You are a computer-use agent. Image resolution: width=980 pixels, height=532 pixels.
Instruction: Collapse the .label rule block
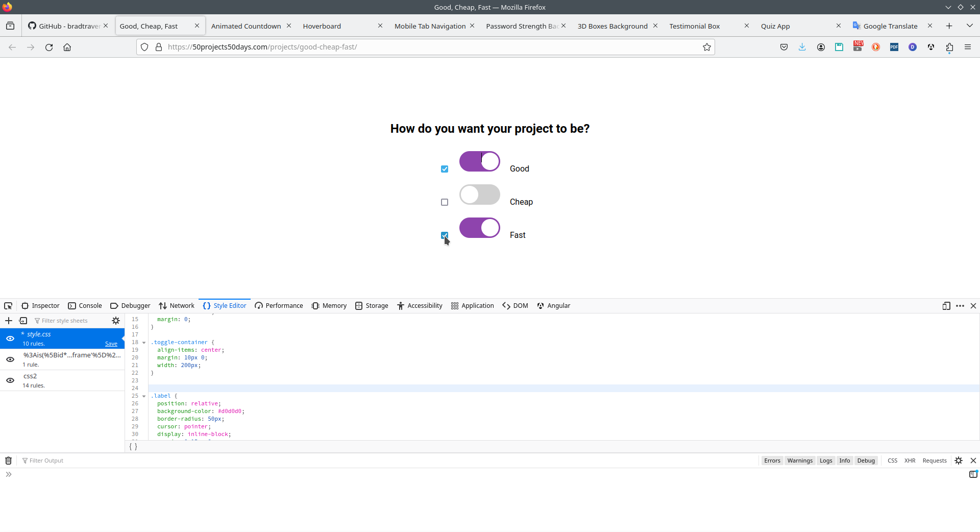[x=144, y=396]
